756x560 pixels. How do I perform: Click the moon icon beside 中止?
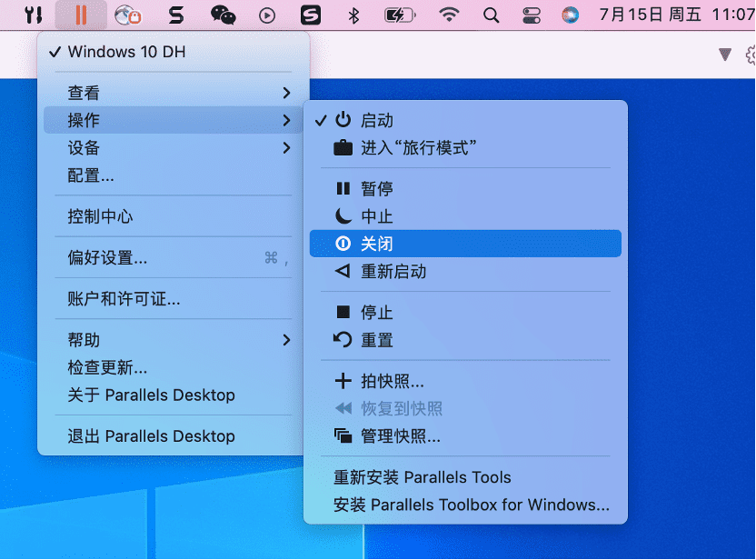click(x=343, y=216)
